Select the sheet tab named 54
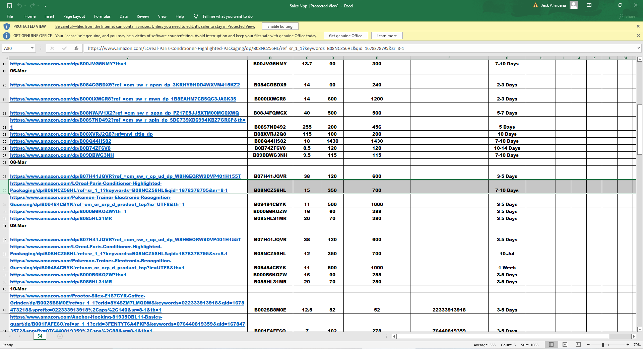Viewport: 644px width, 349px height. click(40, 336)
